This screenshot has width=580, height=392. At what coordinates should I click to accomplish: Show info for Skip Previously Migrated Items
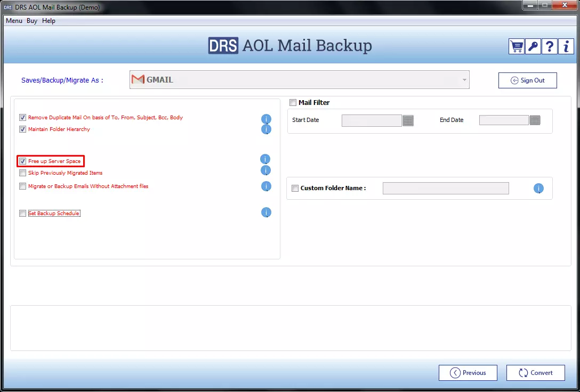tap(266, 170)
